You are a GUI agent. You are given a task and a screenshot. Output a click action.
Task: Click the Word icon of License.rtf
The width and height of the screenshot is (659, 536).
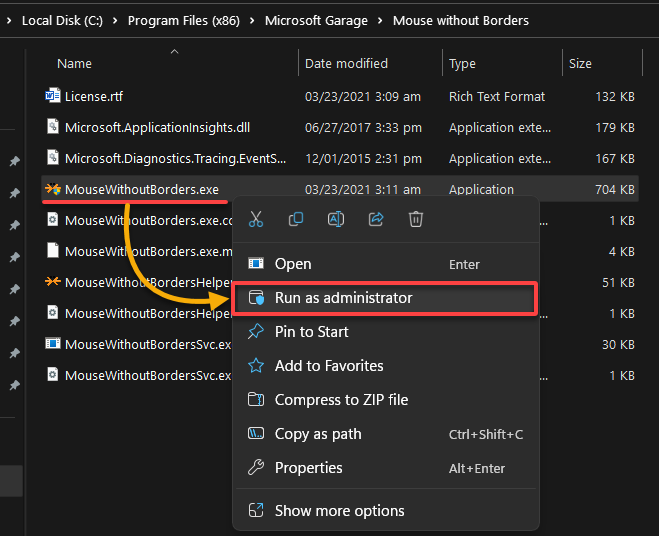point(53,96)
